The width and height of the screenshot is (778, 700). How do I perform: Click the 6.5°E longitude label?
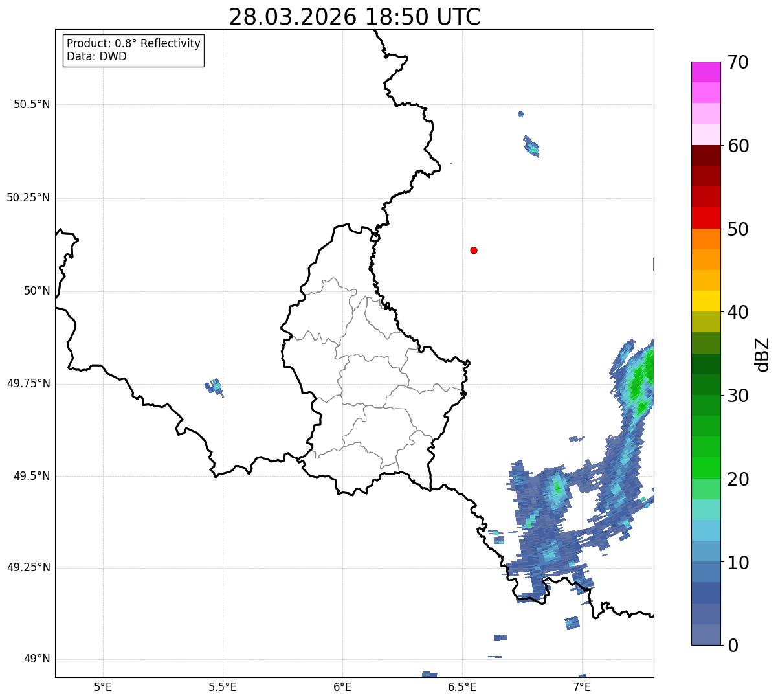point(462,686)
